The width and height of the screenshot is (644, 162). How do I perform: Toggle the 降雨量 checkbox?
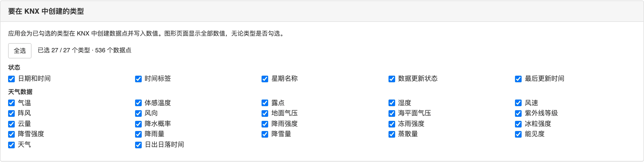point(138,134)
